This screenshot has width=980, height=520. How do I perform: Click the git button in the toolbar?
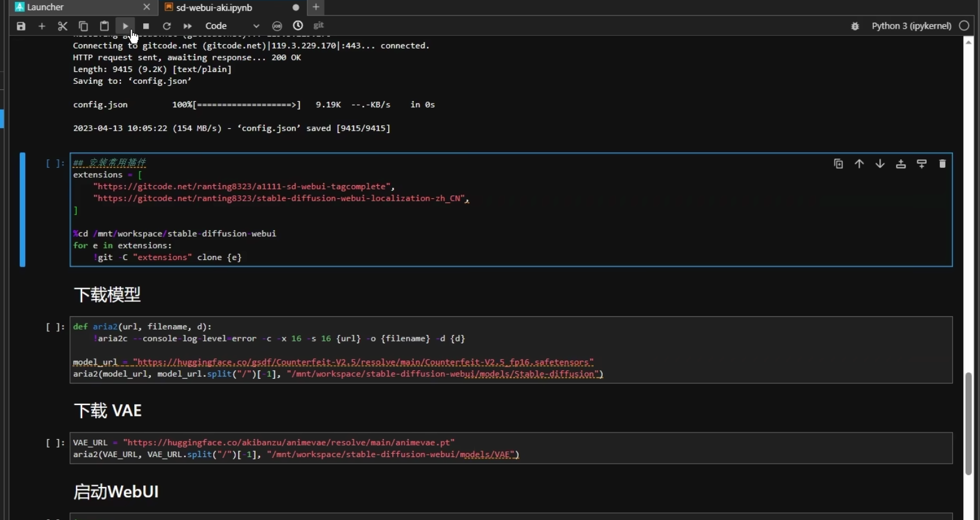319,25
